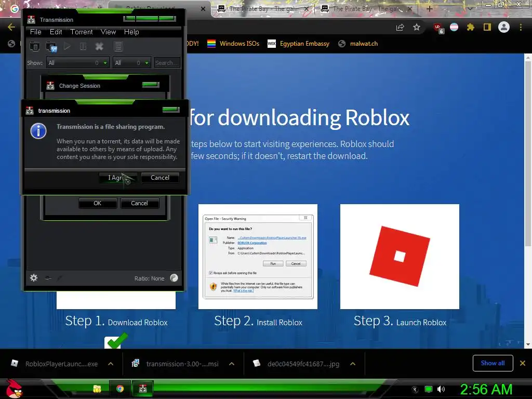
Task: Cancel the transmission file sharing dialog
Action: tap(160, 178)
